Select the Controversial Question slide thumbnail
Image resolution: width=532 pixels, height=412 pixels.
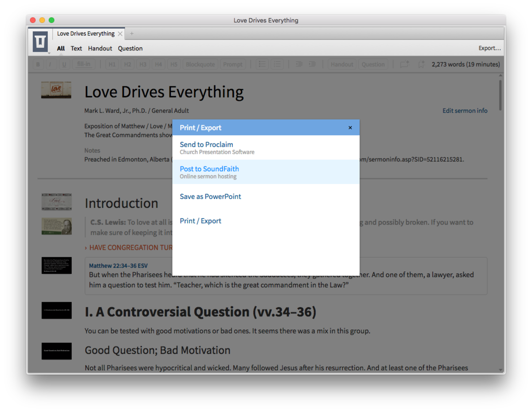tap(56, 311)
